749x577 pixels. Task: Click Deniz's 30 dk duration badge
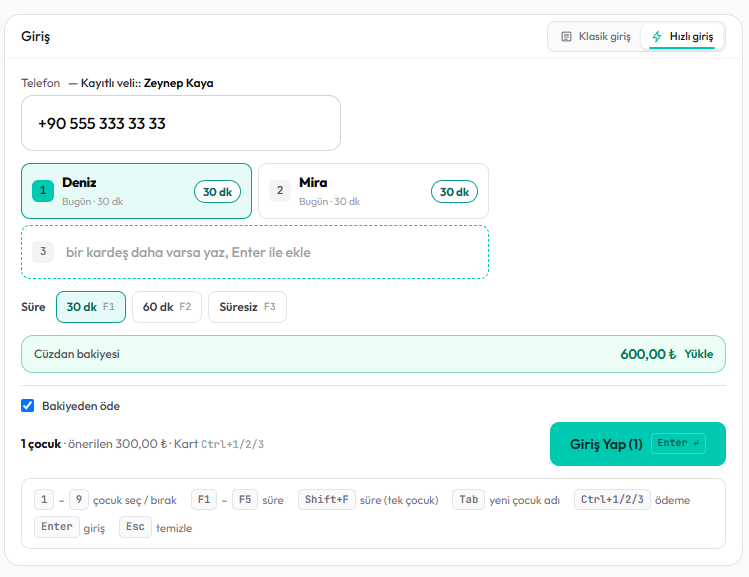click(217, 192)
